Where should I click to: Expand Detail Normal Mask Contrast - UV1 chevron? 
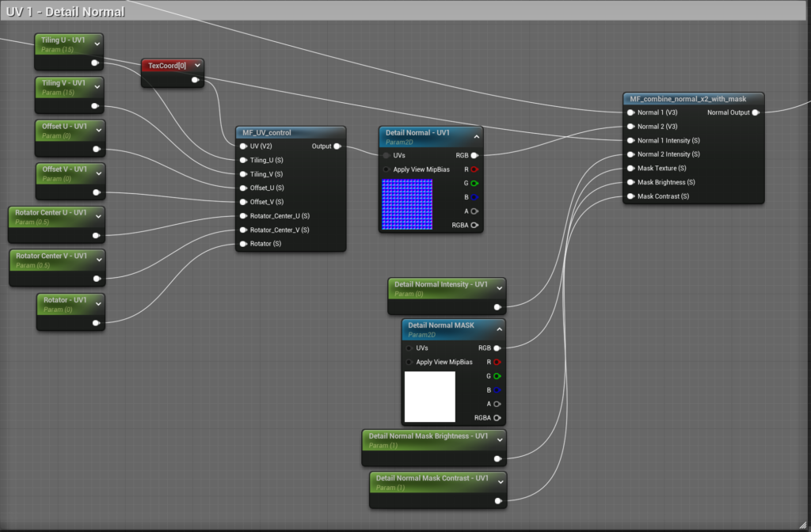point(501,482)
